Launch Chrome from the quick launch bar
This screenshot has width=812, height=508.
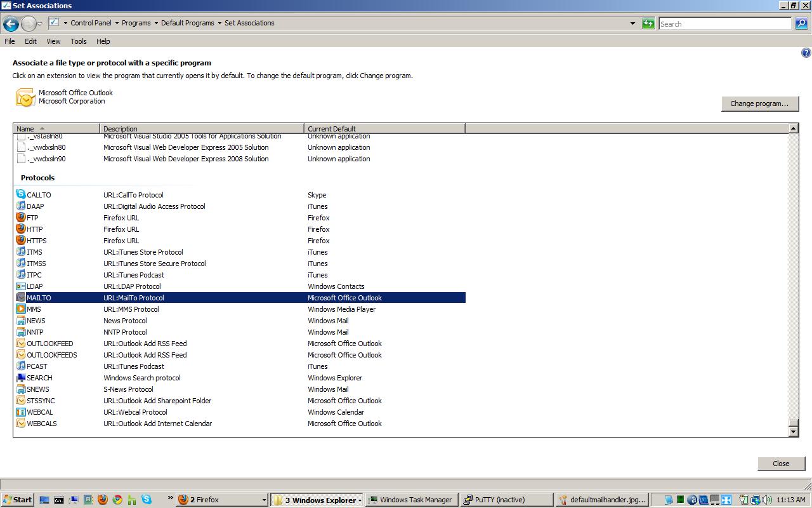(x=117, y=500)
